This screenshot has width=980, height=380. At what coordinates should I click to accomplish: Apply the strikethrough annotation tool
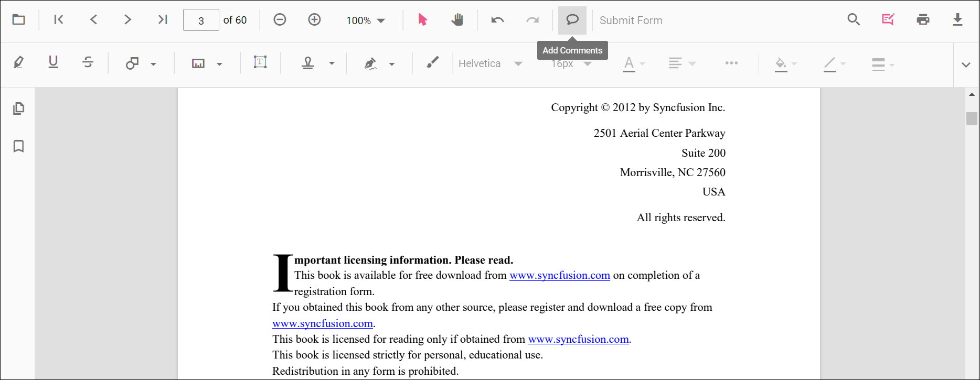point(88,63)
